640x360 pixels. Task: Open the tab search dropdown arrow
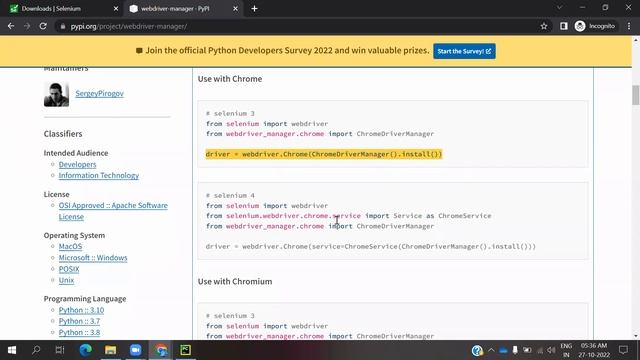tap(560, 8)
